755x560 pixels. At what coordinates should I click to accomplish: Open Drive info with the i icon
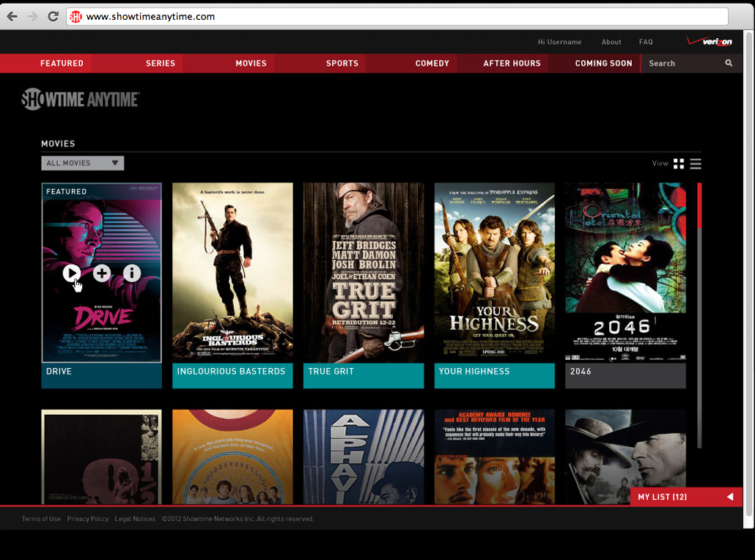pyautogui.click(x=132, y=273)
